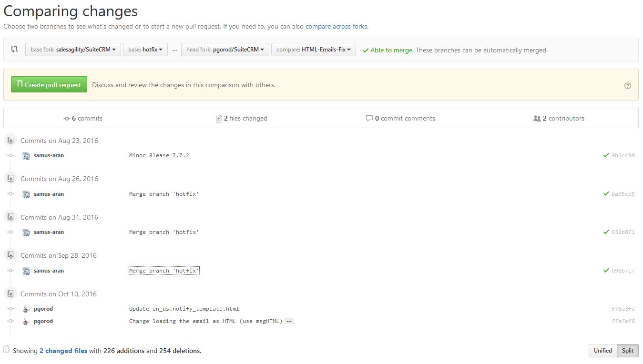Screen dimensions: 643x364
Task: Open commit hash 576a3fa
Action: [623, 309]
